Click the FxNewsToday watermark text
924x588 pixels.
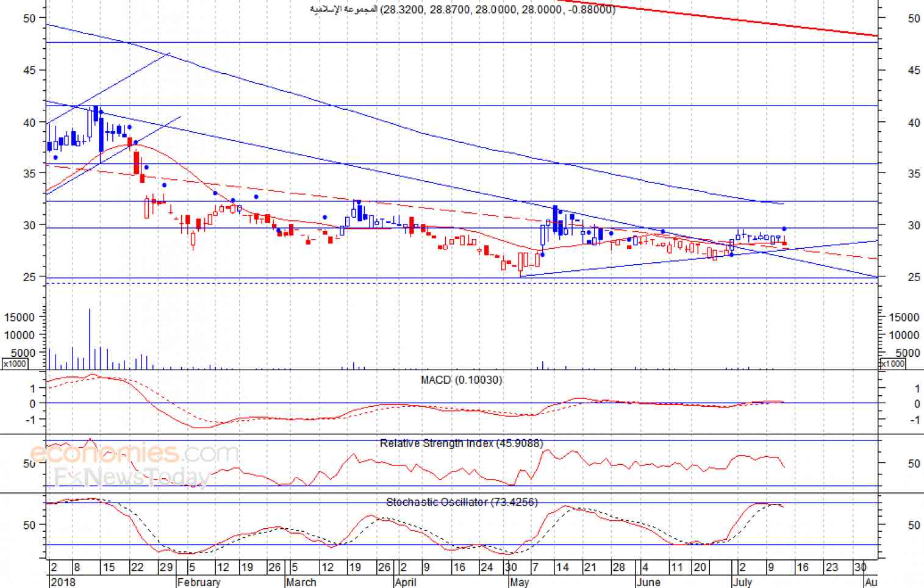click(132, 477)
